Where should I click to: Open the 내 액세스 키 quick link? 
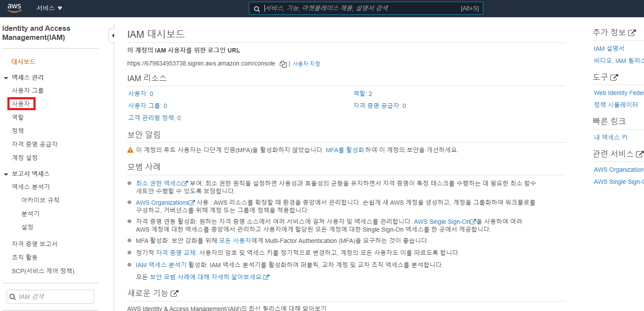click(611, 137)
